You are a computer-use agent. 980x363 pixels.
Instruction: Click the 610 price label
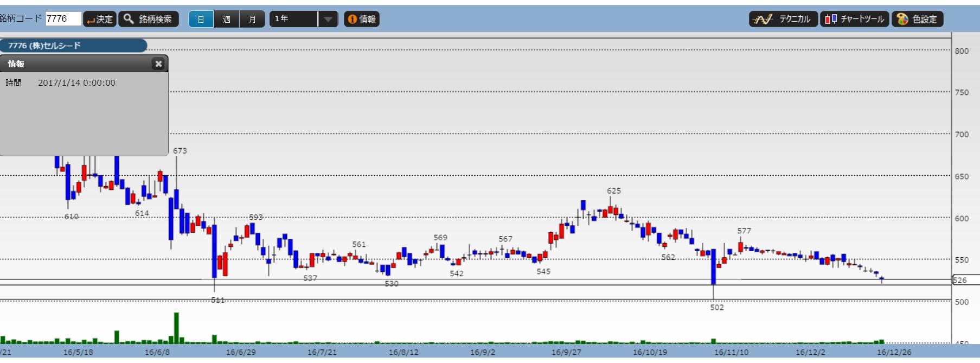[72, 217]
